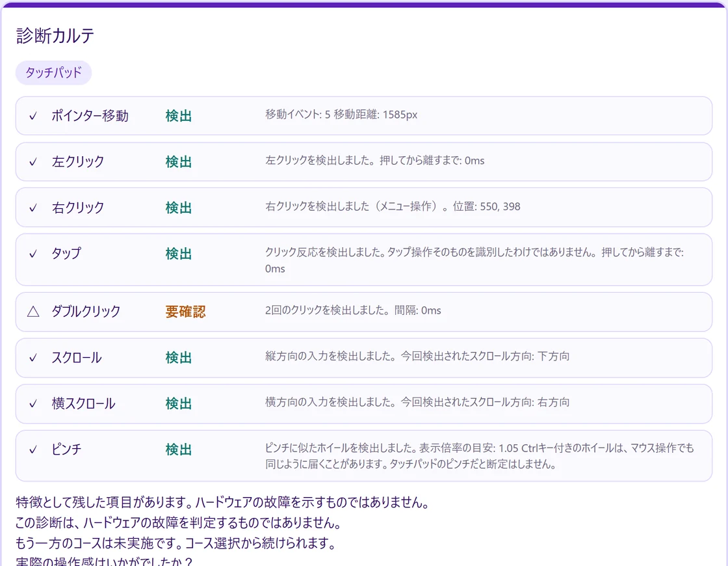Click the タッチパッド badge
Image resolution: width=728 pixels, height=566 pixels.
(53, 72)
